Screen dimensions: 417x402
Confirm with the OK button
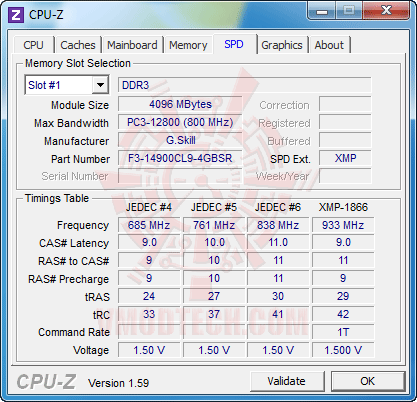coord(368,381)
